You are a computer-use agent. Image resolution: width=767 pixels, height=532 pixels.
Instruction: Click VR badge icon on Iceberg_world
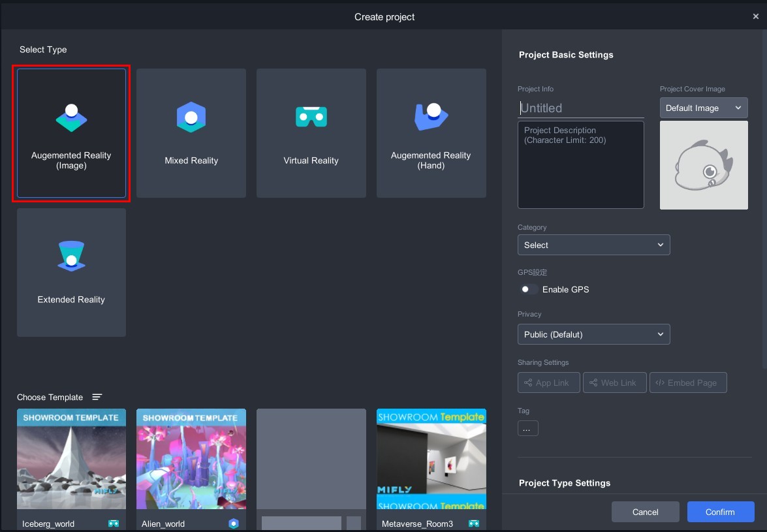(114, 524)
